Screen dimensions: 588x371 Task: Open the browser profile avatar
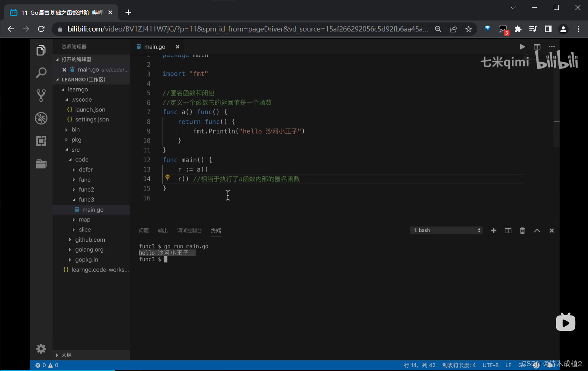tap(563, 29)
